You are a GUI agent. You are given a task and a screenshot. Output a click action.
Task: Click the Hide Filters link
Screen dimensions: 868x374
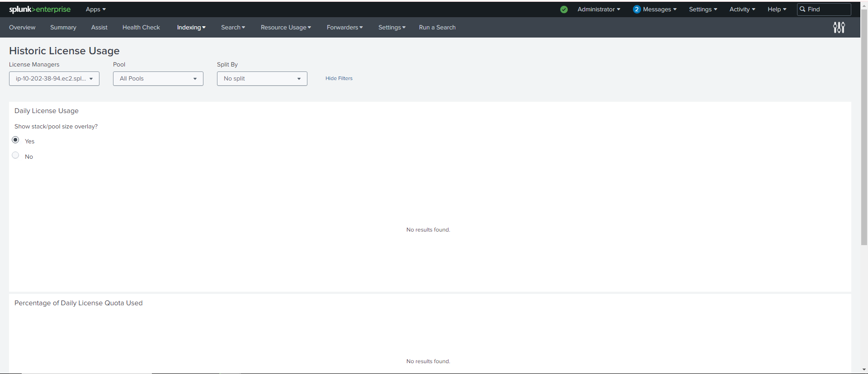coord(339,79)
